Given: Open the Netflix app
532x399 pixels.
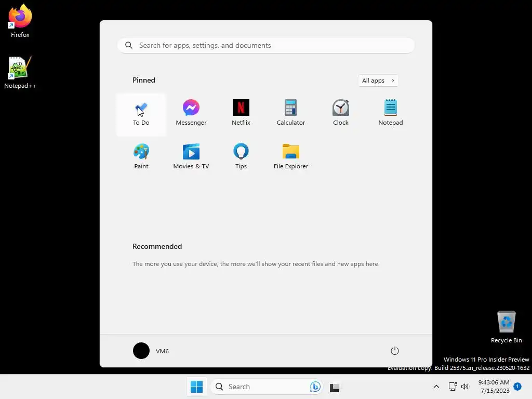Looking at the screenshot, I should coord(241,114).
